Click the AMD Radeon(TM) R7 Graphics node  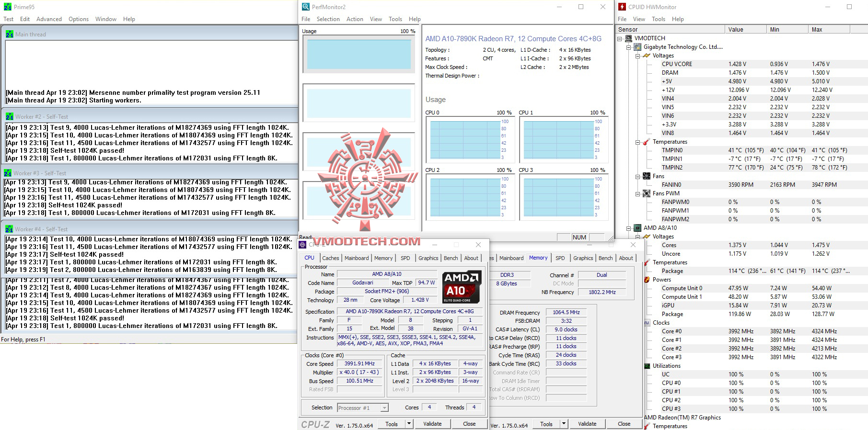pos(682,418)
